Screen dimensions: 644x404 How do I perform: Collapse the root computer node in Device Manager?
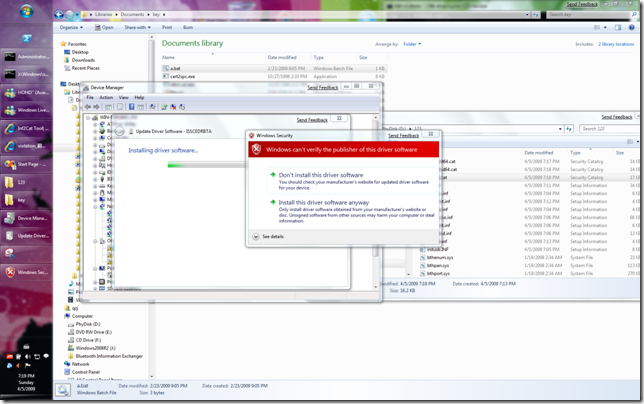pos(88,118)
